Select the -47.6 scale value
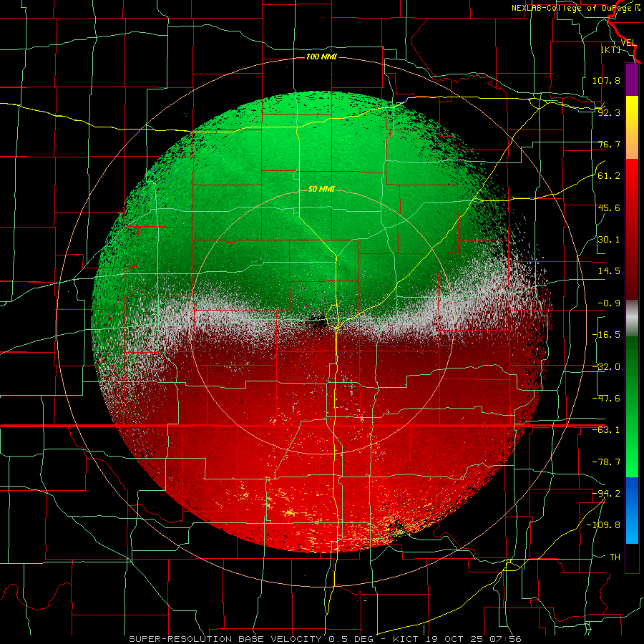Image resolution: width=644 pixels, height=644 pixels. click(x=606, y=399)
